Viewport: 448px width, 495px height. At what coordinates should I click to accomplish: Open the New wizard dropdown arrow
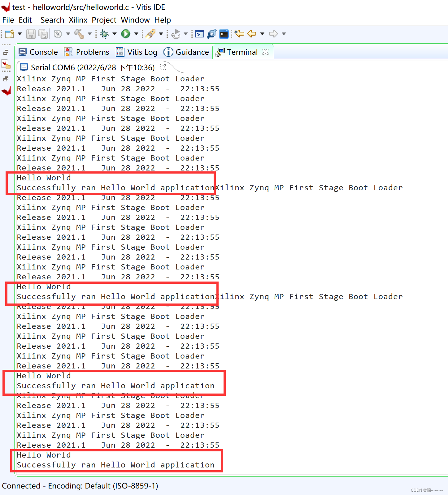click(20, 34)
